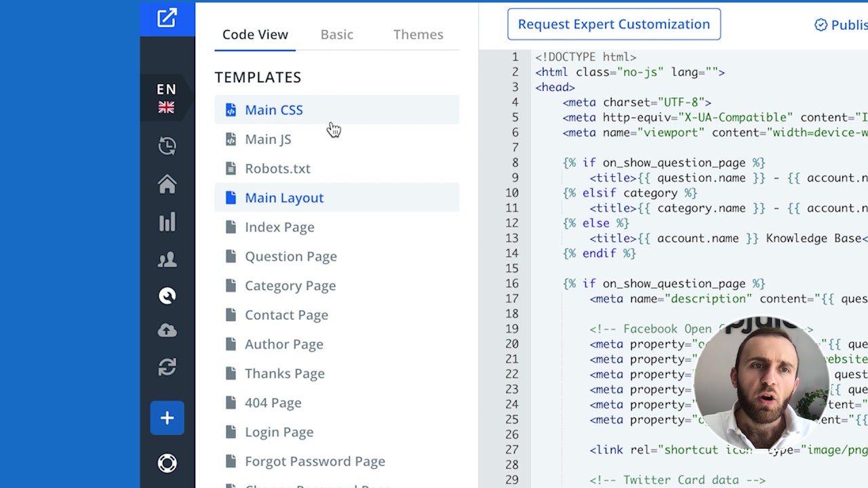Switch to the Themes tab
This screenshot has width=868, height=488.
[x=418, y=35]
